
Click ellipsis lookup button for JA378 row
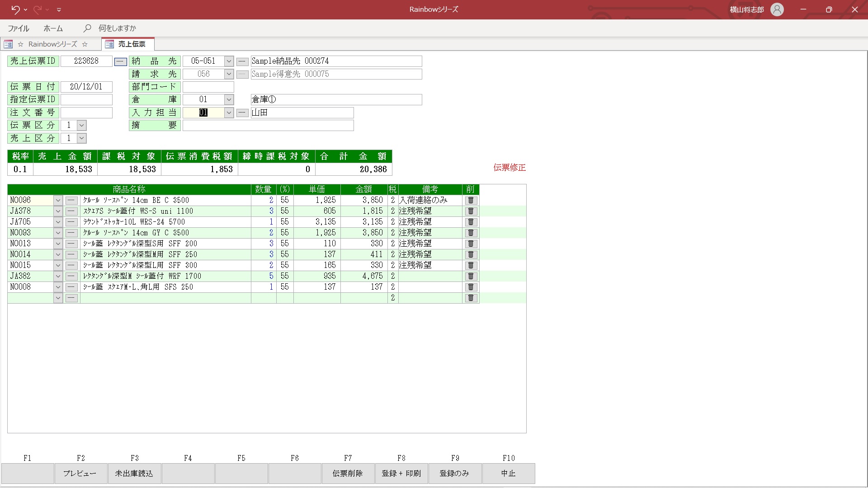point(71,211)
